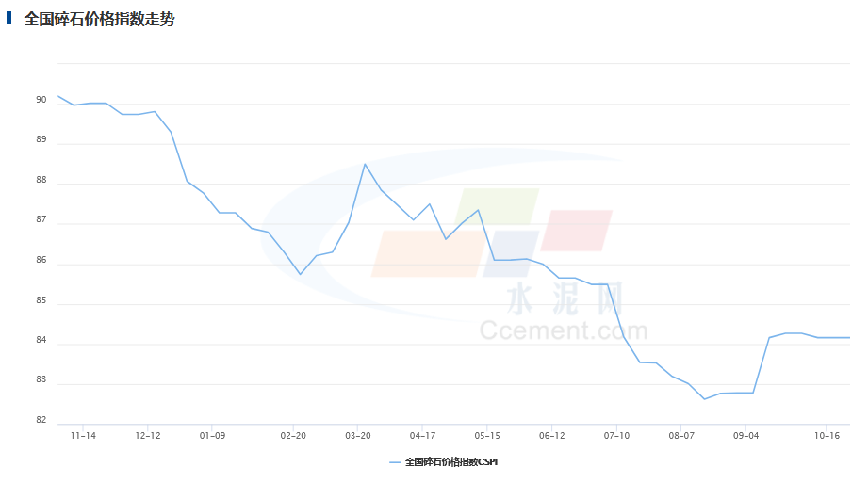Click the 06-12 date axis label
This screenshot has height=483, width=868.
pos(552,436)
